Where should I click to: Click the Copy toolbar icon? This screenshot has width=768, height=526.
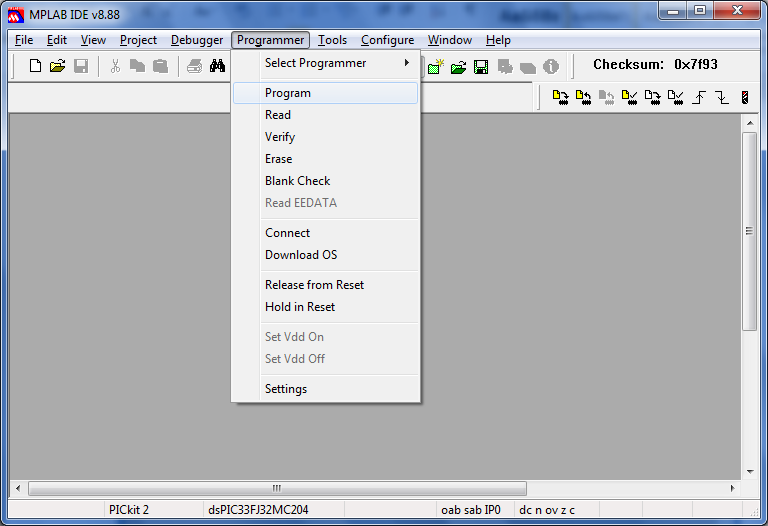pos(137,66)
